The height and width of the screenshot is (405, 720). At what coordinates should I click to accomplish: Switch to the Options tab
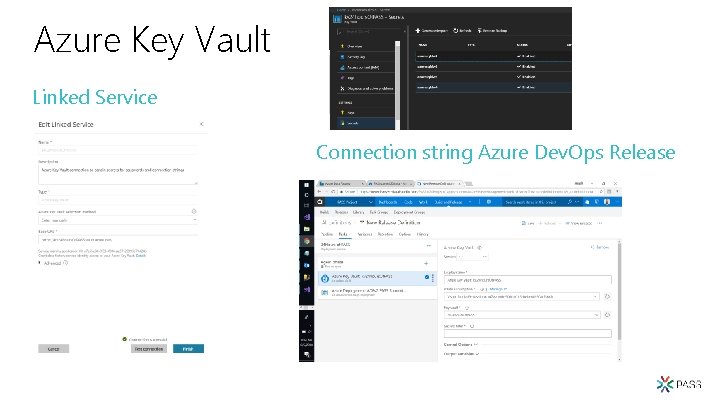pyautogui.click(x=405, y=235)
